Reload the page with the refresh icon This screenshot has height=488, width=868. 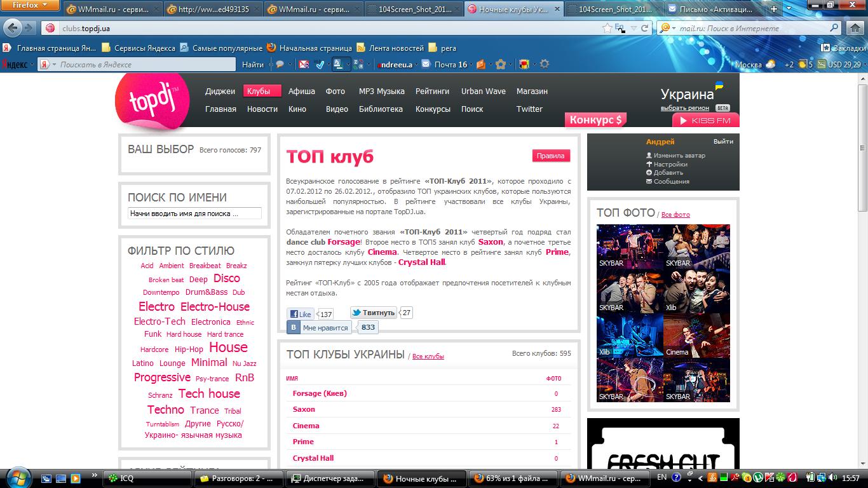coord(644,29)
